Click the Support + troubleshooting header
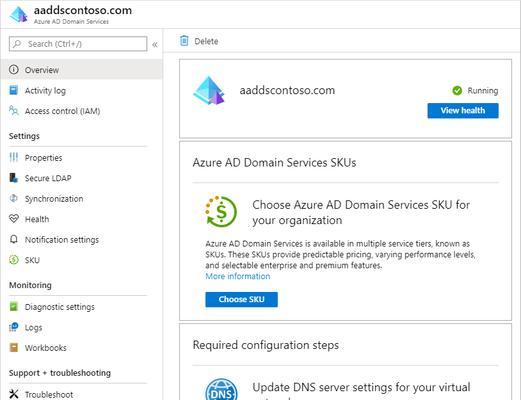Viewport: 521px width, 400px height. (x=60, y=373)
